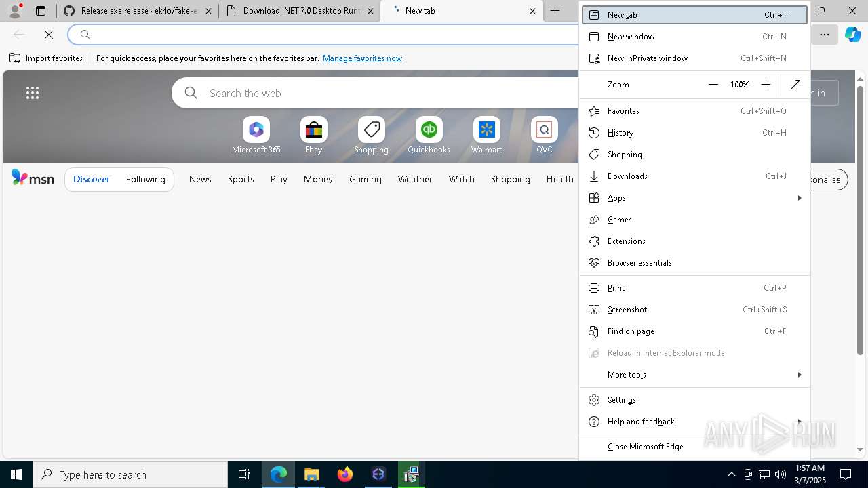Image resolution: width=868 pixels, height=488 pixels.
Task: Open the Windows Start menu
Action: point(16,474)
